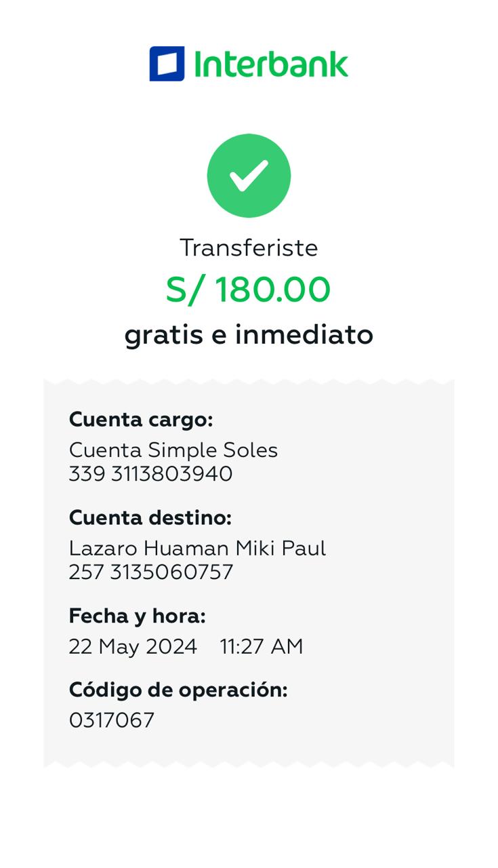Click the "Cuenta destino:" label
Viewport: 498px width, 868px height.
click(x=150, y=518)
